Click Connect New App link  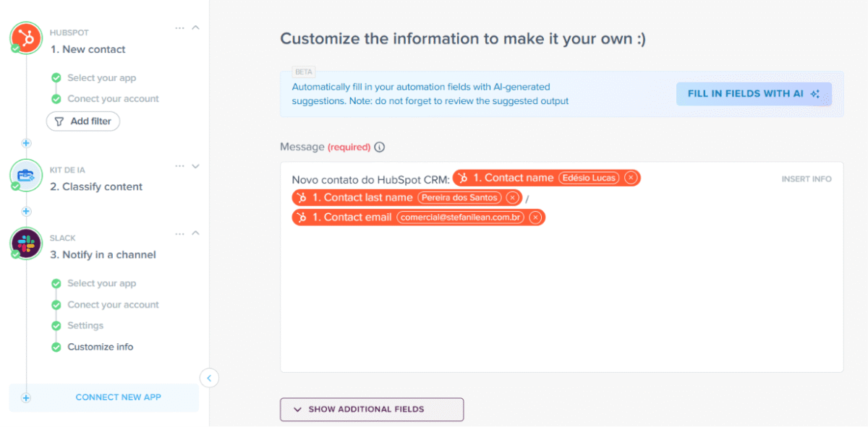click(119, 397)
